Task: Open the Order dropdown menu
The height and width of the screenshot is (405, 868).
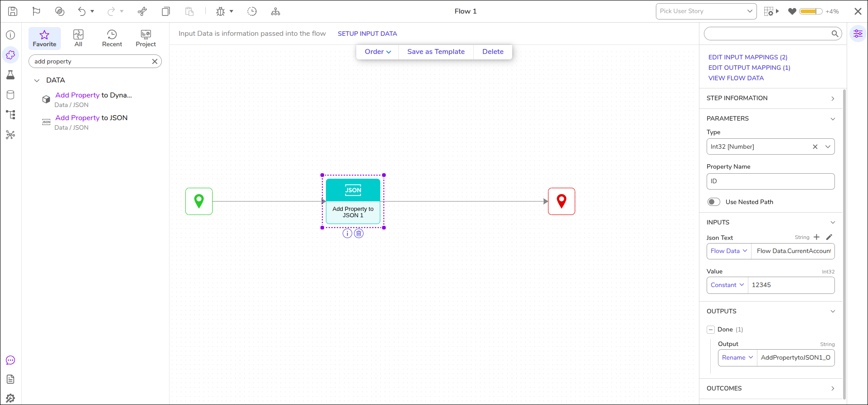Action: click(x=378, y=52)
